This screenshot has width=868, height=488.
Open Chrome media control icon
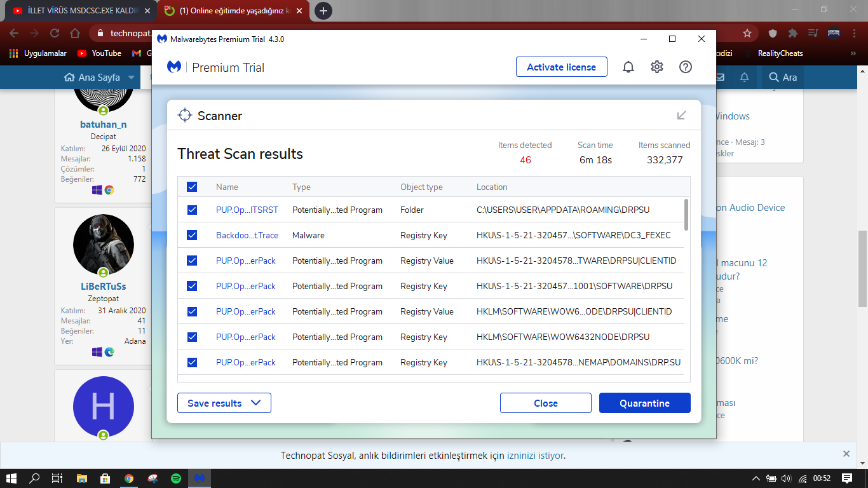pyautogui.click(x=813, y=33)
